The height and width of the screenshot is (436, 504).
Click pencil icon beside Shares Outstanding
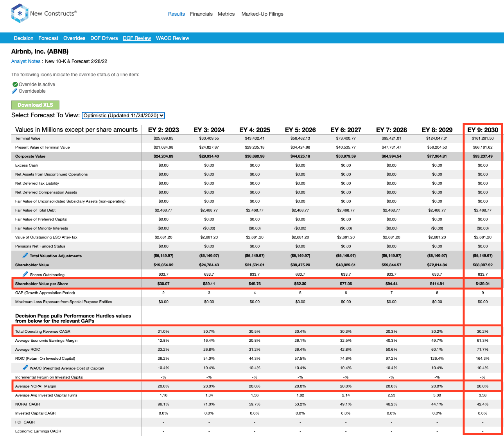click(25, 274)
